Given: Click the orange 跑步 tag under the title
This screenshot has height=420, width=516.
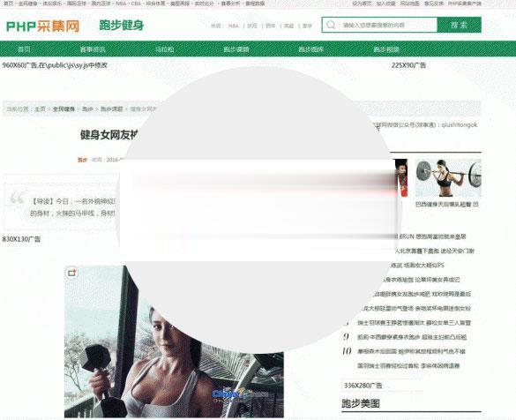Looking at the screenshot, I should 82,160.
